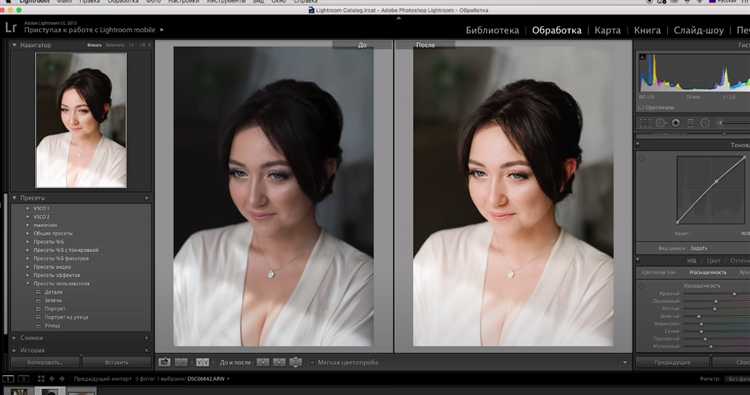Collapse the Presets panel
750x395 pixels.
14,198
